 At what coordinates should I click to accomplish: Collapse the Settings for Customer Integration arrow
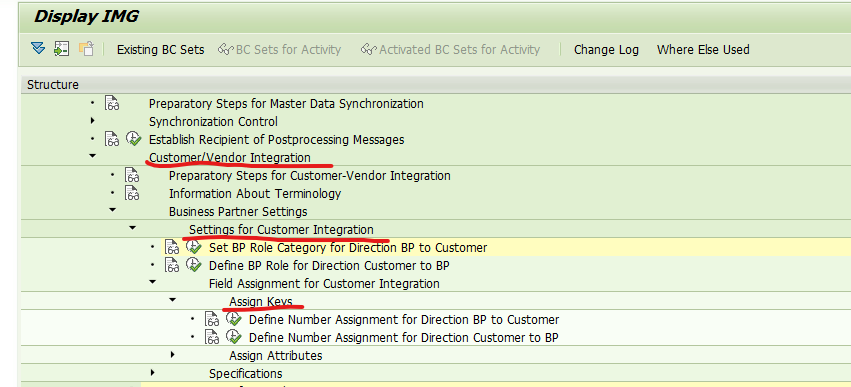pos(133,228)
